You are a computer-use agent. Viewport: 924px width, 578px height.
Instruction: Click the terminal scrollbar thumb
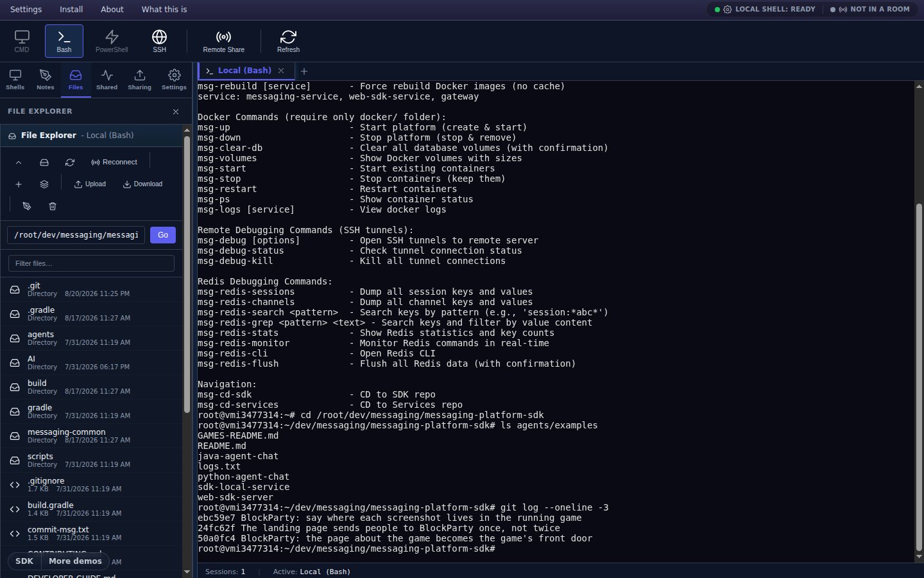coord(919,378)
